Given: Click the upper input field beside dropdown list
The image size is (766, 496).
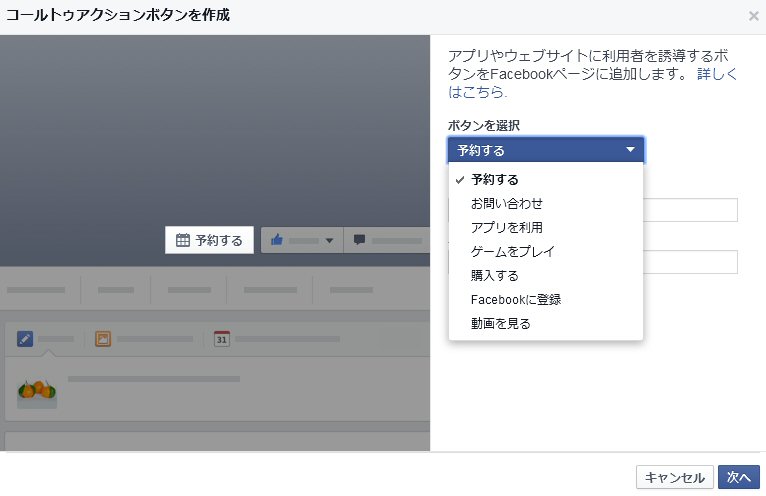Looking at the screenshot, I should click(x=690, y=210).
